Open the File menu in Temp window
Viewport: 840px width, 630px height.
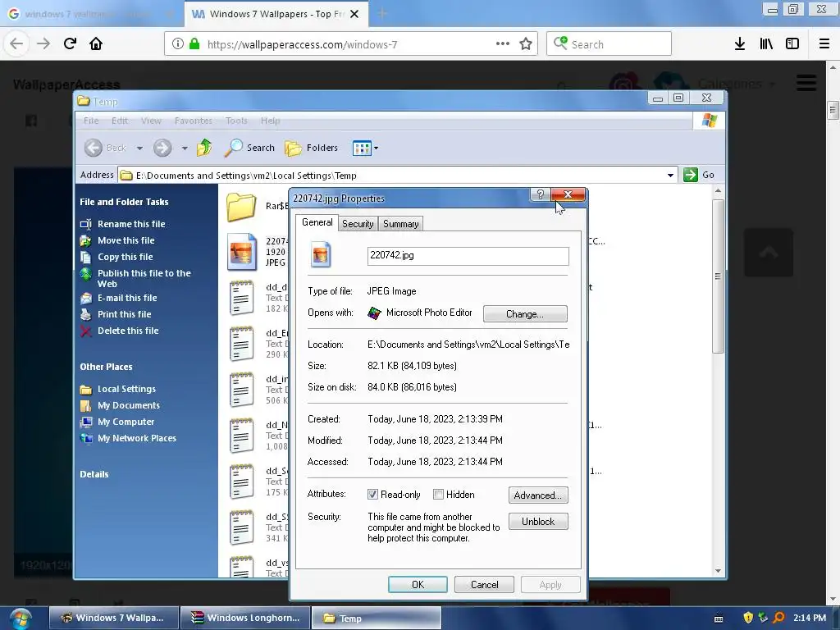click(x=91, y=121)
